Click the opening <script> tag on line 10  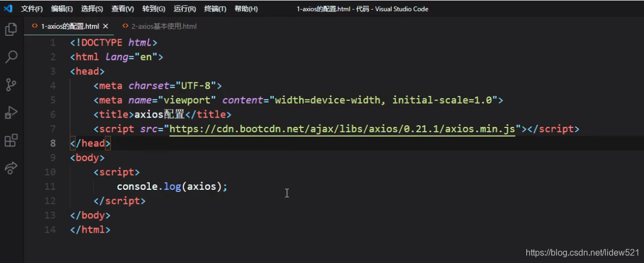click(x=117, y=172)
